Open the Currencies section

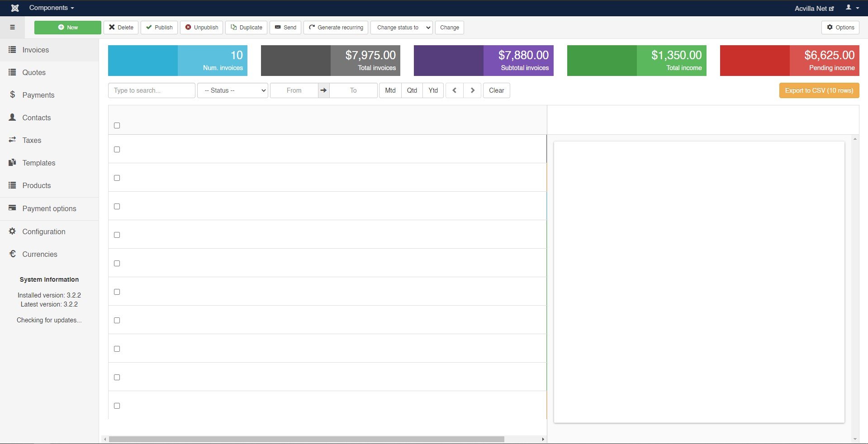point(39,254)
